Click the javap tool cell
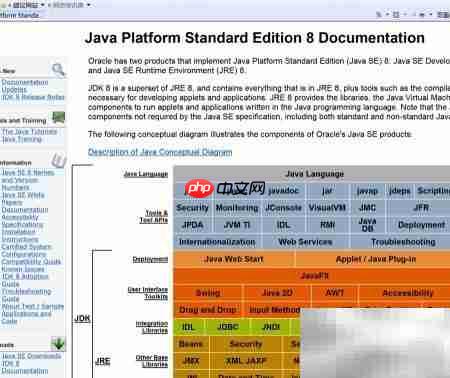The width and height of the screenshot is (450, 378). (367, 191)
